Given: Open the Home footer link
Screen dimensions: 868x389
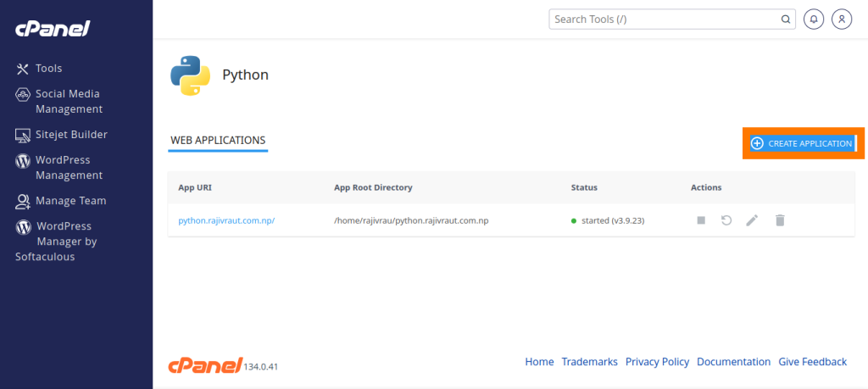Looking at the screenshot, I should tap(539, 362).
